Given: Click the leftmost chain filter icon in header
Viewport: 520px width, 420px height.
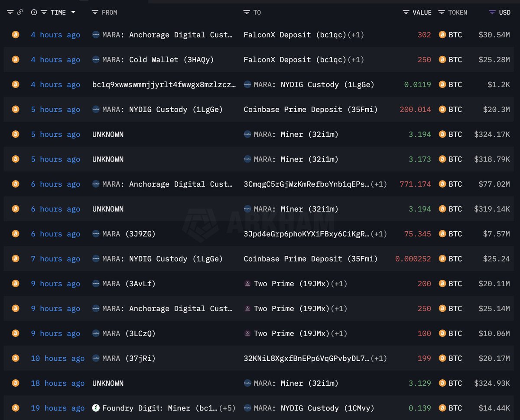Looking at the screenshot, I should [10, 12].
